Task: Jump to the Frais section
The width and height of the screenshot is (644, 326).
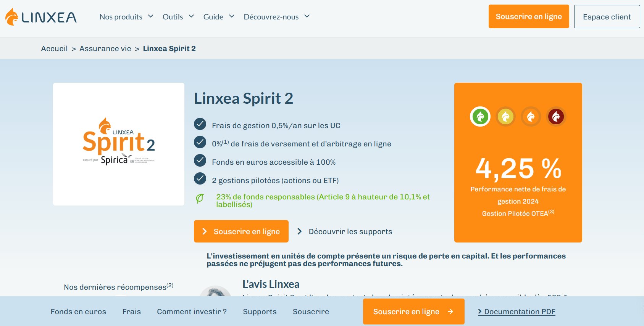Action: point(132,312)
